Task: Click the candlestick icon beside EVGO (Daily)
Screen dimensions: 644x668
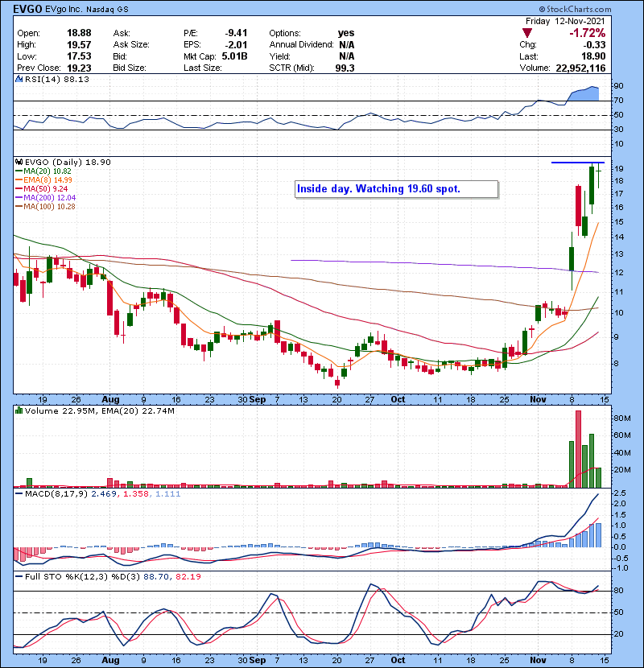Action: (19, 162)
